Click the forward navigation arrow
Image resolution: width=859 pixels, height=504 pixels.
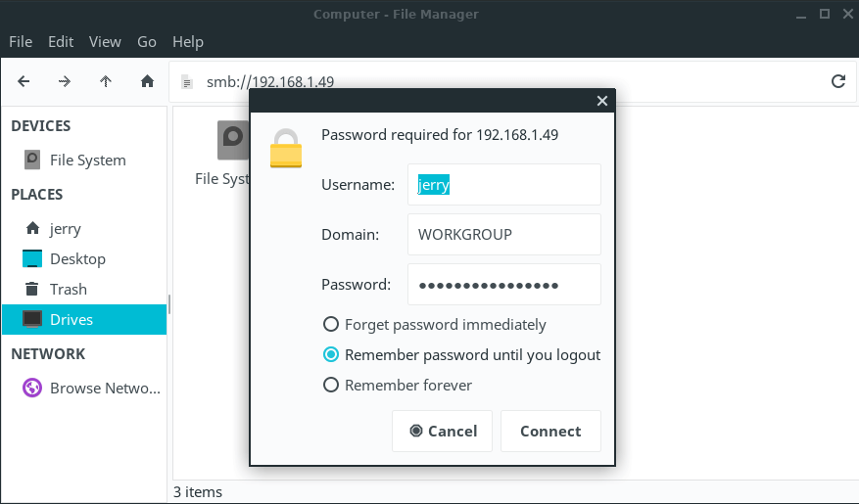pos(65,81)
